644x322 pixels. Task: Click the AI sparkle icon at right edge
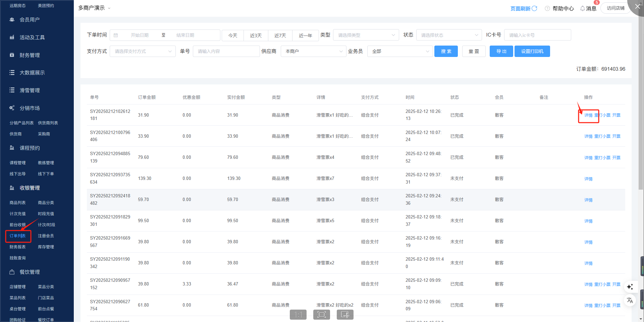tap(630, 287)
